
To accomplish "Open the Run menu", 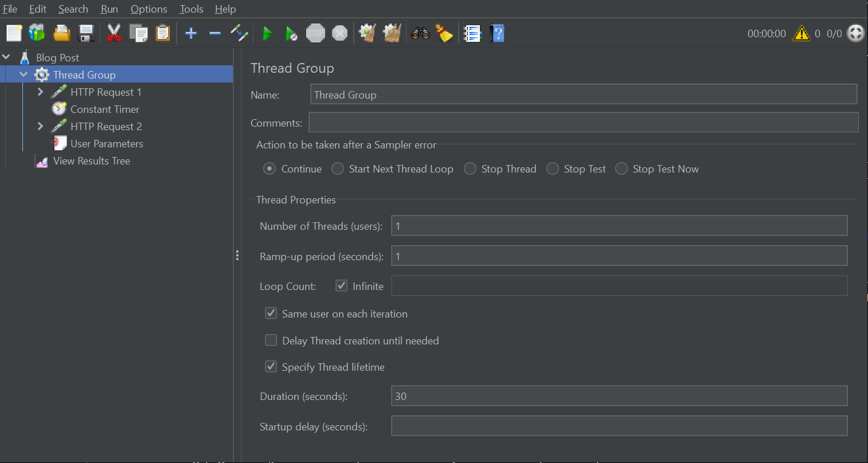I will coord(110,9).
